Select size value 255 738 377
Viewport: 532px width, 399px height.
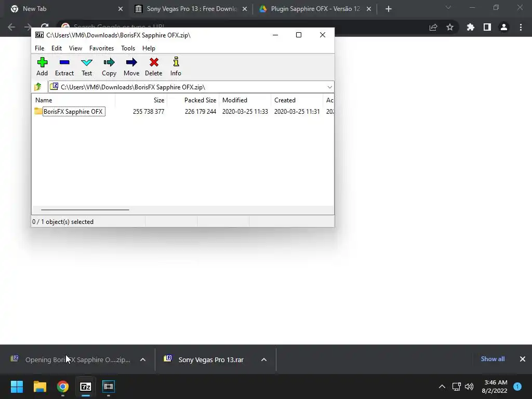click(x=149, y=112)
